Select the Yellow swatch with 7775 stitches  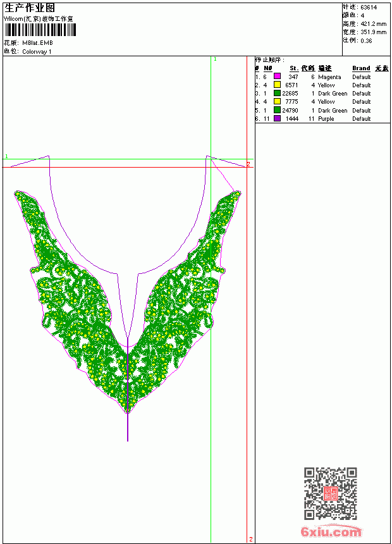coord(277,101)
